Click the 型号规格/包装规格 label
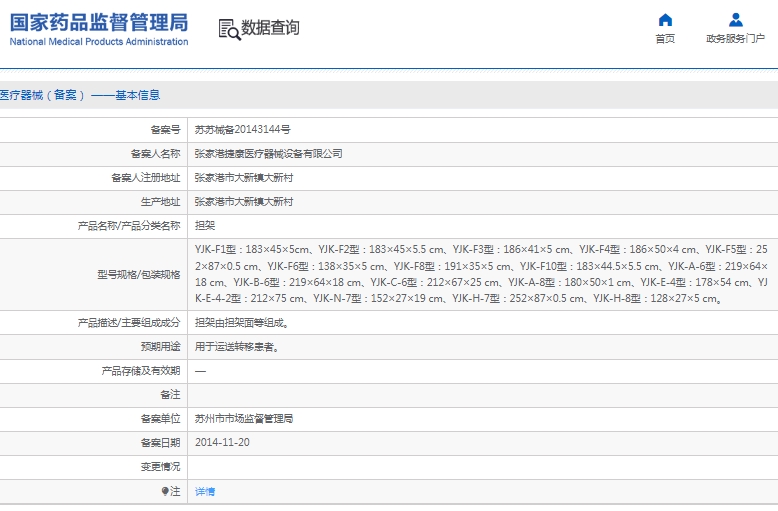This screenshot has height=511, width=778. point(138,274)
